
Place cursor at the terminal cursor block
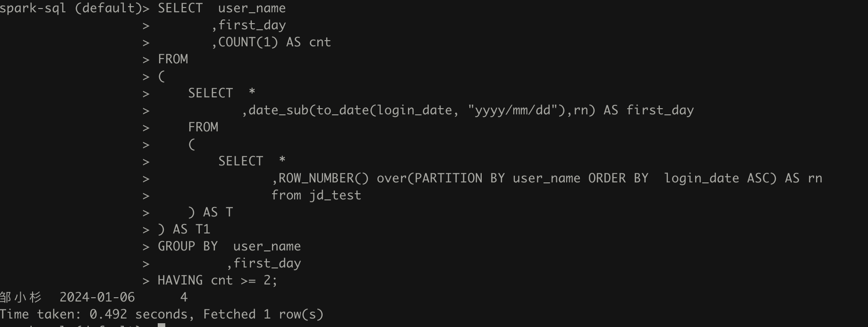click(x=161, y=325)
